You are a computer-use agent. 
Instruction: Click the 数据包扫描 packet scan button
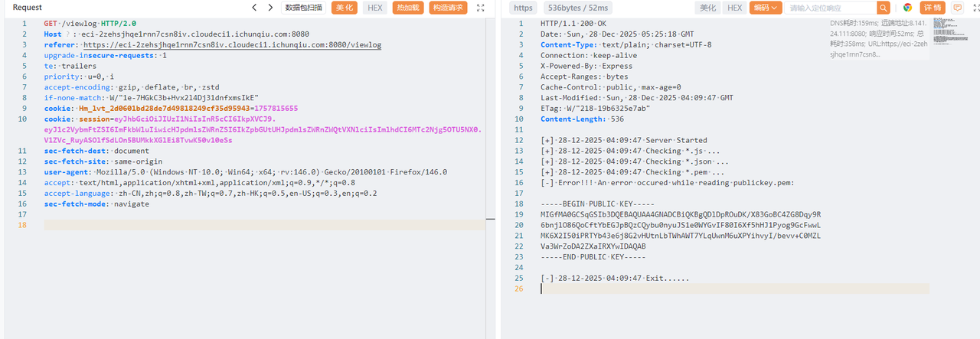click(304, 8)
